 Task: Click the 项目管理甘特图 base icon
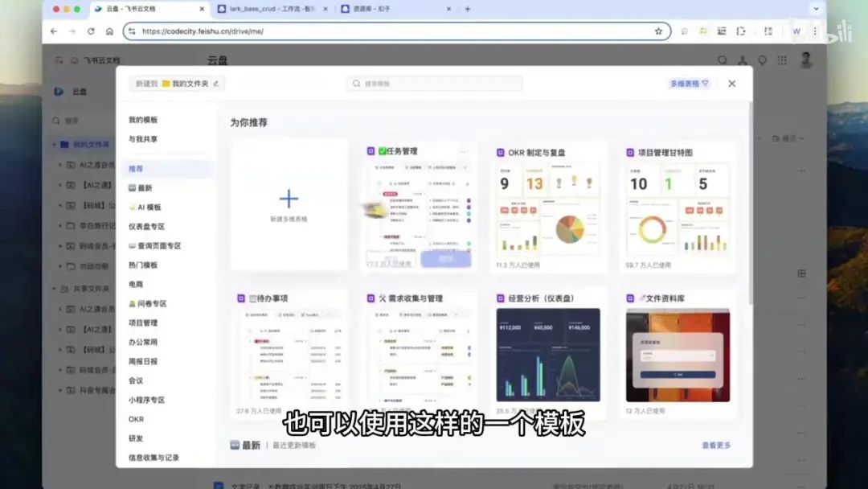[x=630, y=152]
